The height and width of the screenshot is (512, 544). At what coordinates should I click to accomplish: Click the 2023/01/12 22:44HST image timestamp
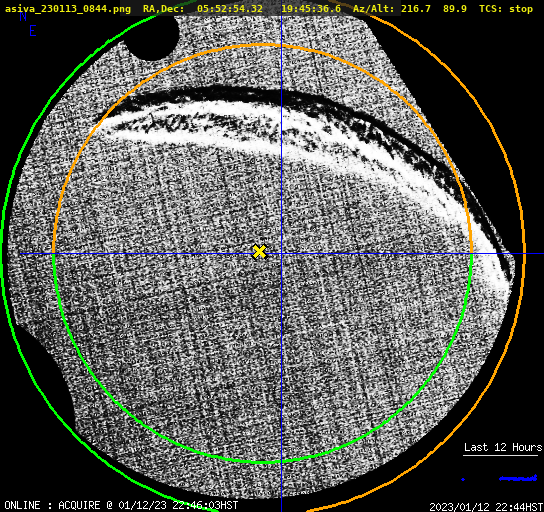pyautogui.click(x=486, y=506)
